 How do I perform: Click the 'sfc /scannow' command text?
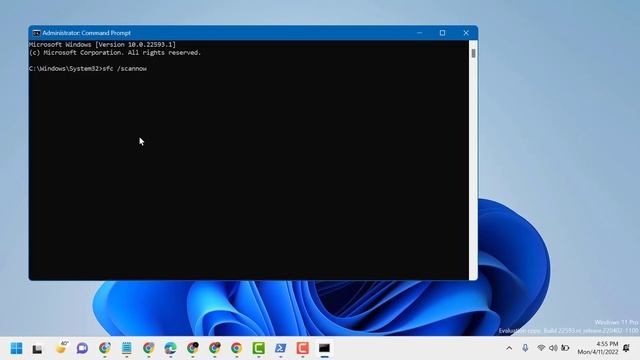pos(124,69)
